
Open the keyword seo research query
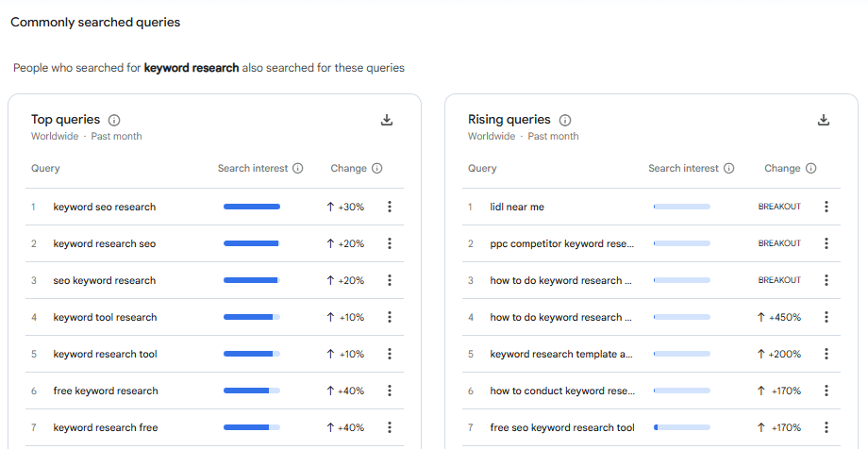[105, 208]
